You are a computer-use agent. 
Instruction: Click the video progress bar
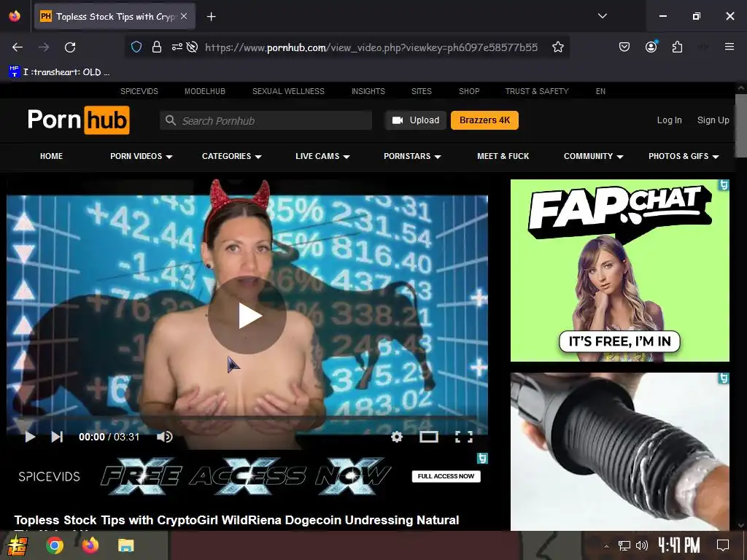(x=247, y=418)
